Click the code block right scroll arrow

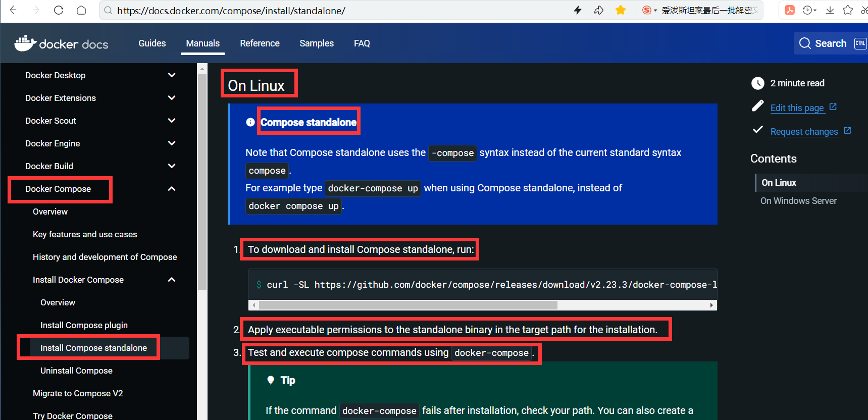[x=711, y=305]
